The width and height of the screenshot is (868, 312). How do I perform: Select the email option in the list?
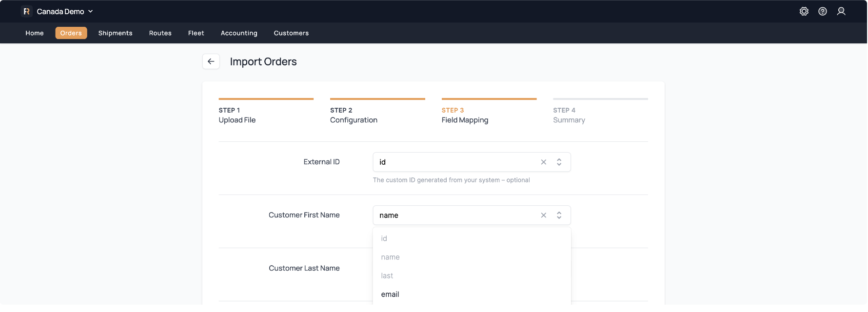point(390,294)
